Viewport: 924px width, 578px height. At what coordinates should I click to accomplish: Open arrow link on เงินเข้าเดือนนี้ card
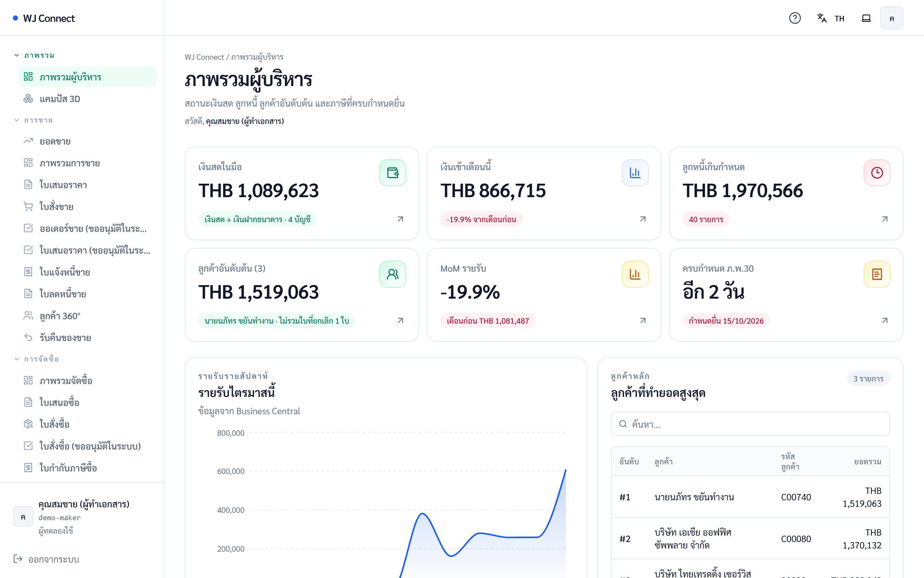[643, 219]
